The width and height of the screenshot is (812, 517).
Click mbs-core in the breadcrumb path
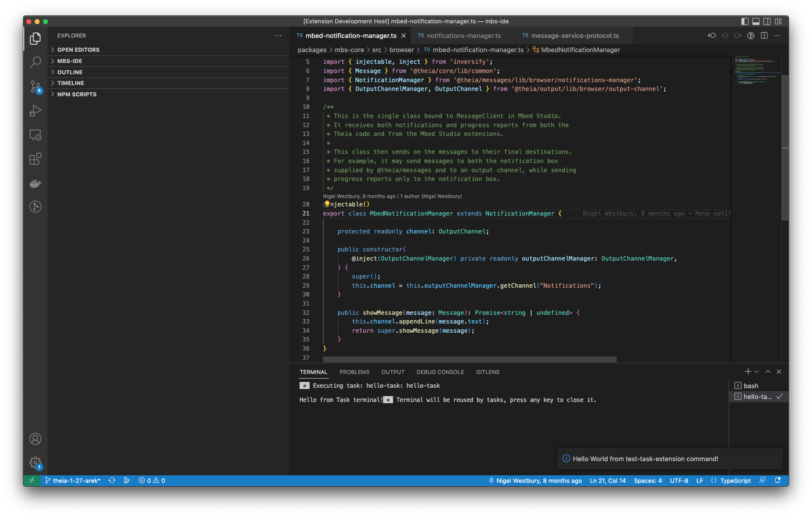[350, 50]
